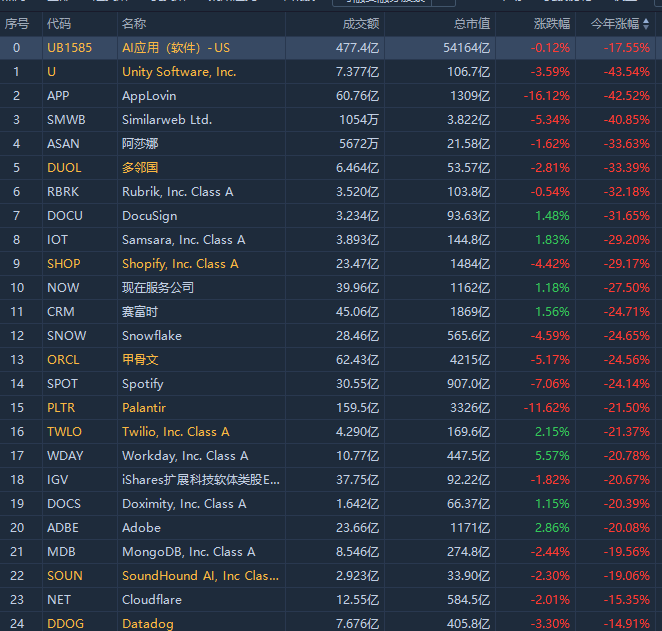Click DocuSign's 1.48% change value
Screen dimensions: 662x631
(552, 216)
